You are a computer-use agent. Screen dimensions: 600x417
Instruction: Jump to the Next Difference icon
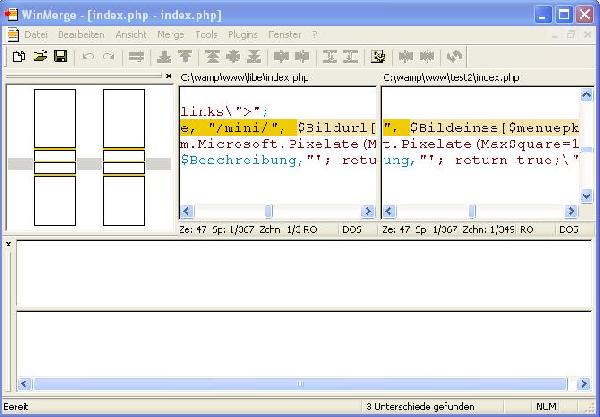coord(164,57)
